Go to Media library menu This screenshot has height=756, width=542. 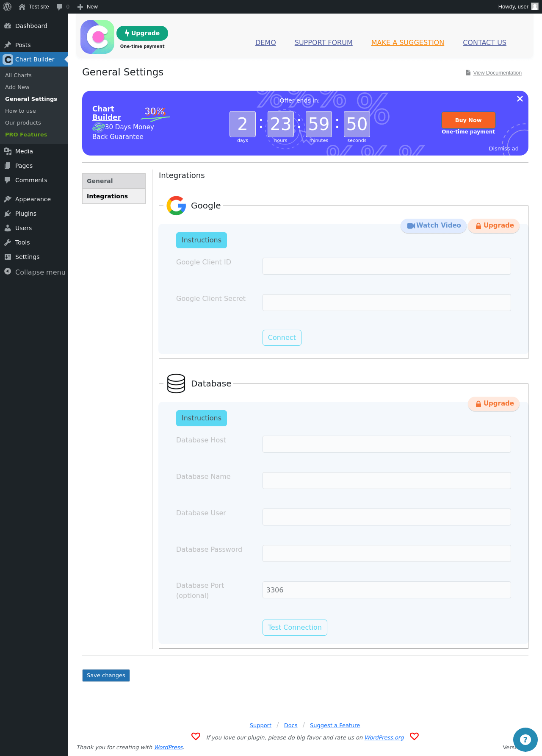pos(34,151)
